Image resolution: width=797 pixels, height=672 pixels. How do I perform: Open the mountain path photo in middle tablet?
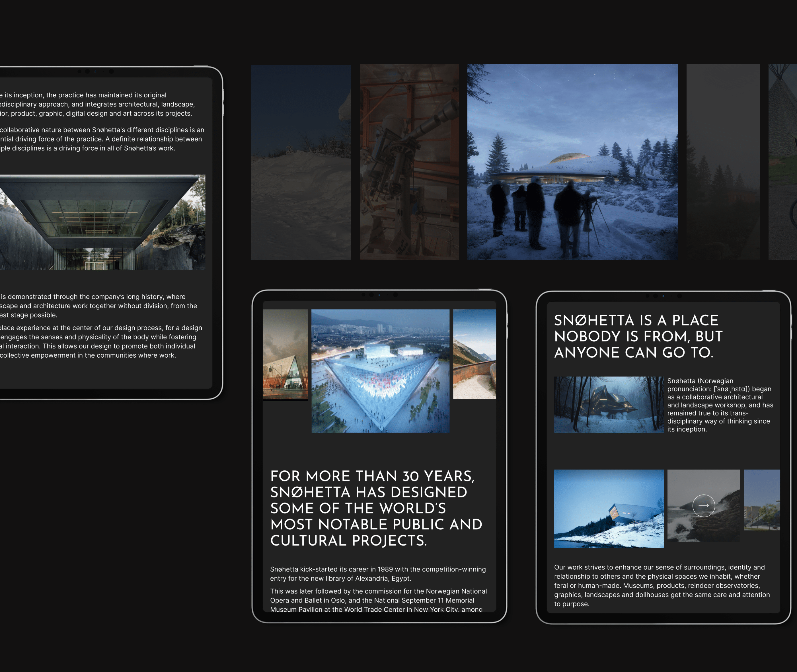point(474,354)
